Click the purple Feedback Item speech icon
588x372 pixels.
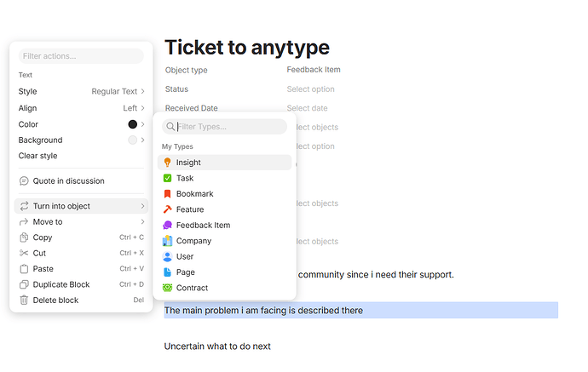tap(167, 225)
